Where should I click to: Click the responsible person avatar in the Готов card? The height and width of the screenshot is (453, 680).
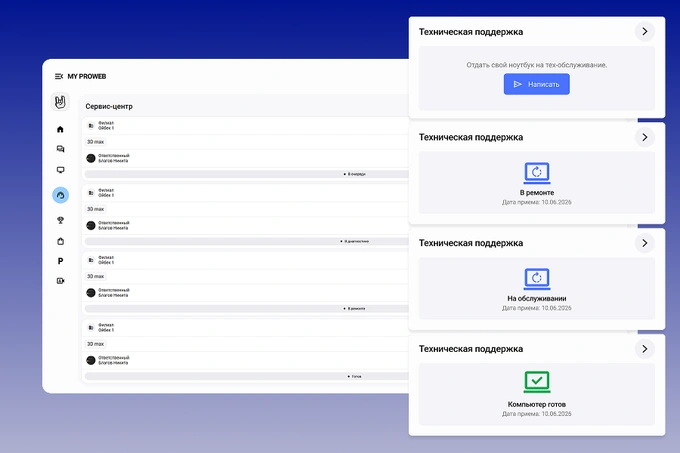(x=91, y=360)
